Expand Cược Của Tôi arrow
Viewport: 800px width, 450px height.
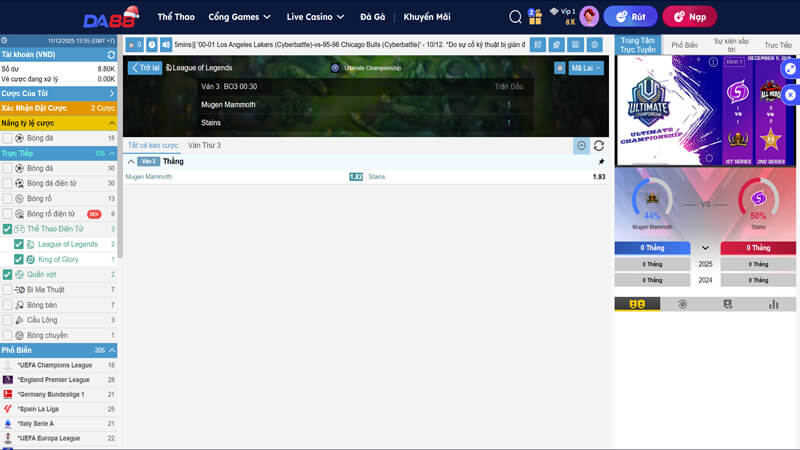pyautogui.click(x=112, y=93)
